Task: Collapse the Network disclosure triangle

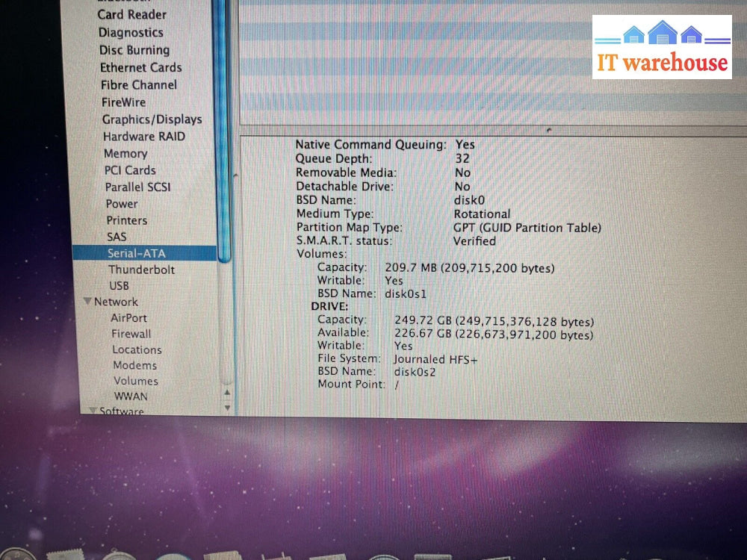Action: coord(88,302)
